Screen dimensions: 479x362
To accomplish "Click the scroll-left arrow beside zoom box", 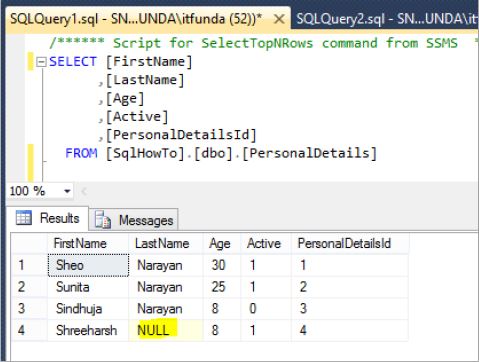I will coord(84,191).
